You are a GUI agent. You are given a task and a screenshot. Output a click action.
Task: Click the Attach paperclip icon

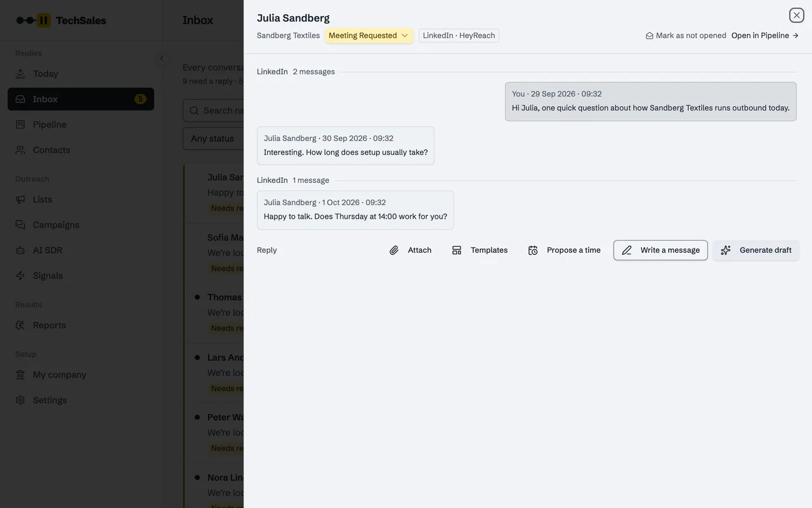click(x=394, y=250)
